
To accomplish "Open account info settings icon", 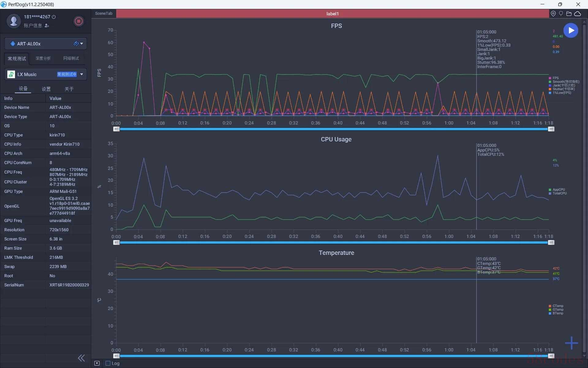I will pos(47,26).
